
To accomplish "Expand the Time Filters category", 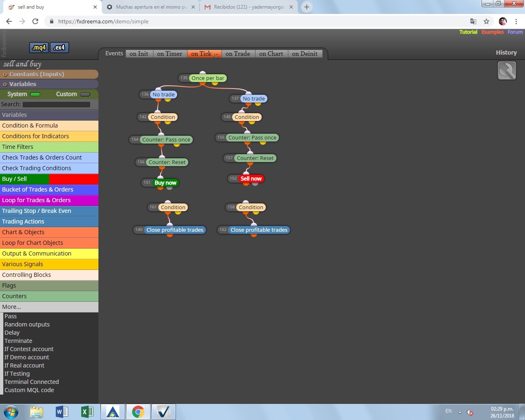I will tap(49, 147).
